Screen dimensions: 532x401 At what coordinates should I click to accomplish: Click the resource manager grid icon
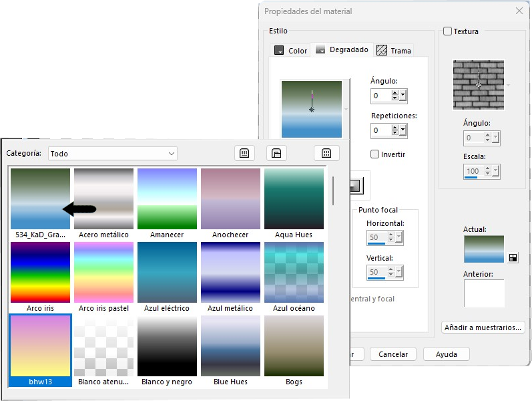point(326,153)
